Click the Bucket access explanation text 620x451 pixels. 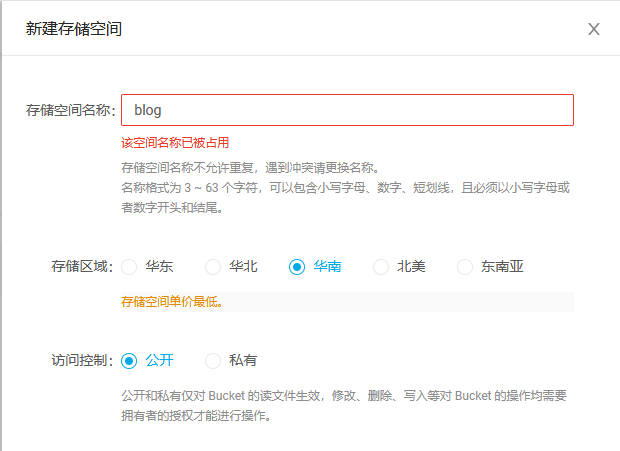point(344,406)
